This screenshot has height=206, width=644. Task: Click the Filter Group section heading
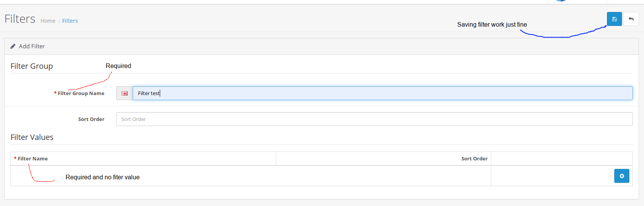pyautogui.click(x=32, y=66)
